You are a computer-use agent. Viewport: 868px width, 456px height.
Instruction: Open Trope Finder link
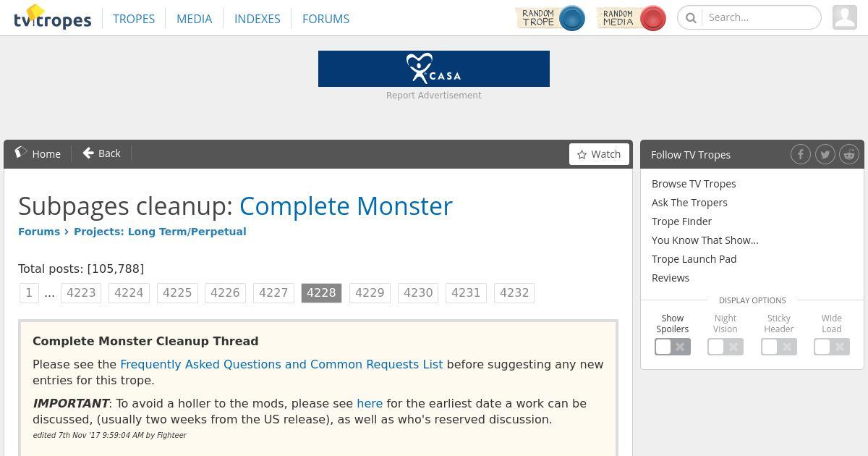681,221
